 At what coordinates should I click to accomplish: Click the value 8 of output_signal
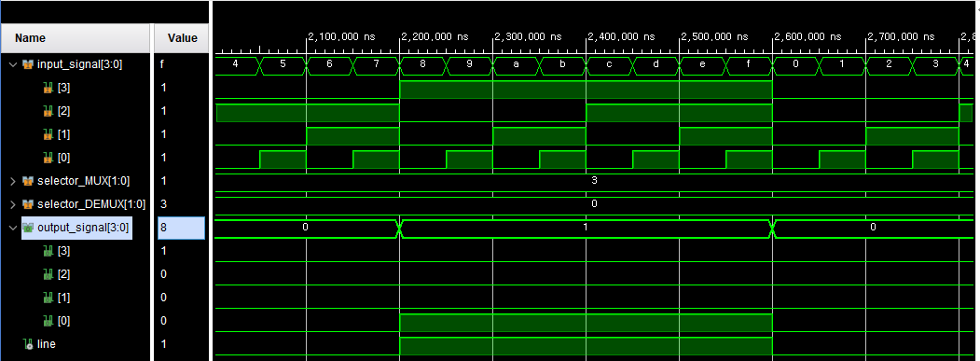[x=181, y=228]
